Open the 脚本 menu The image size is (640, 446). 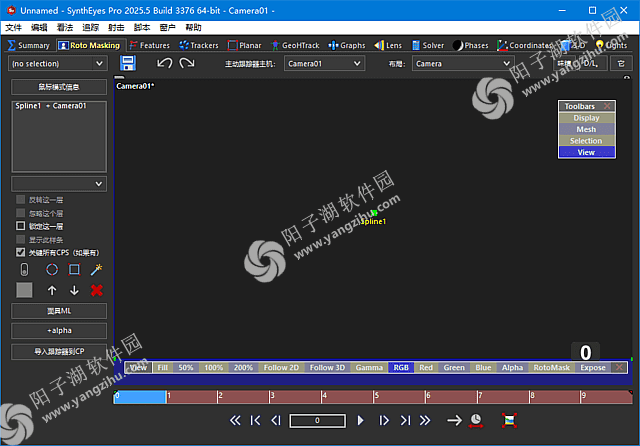click(142, 27)
